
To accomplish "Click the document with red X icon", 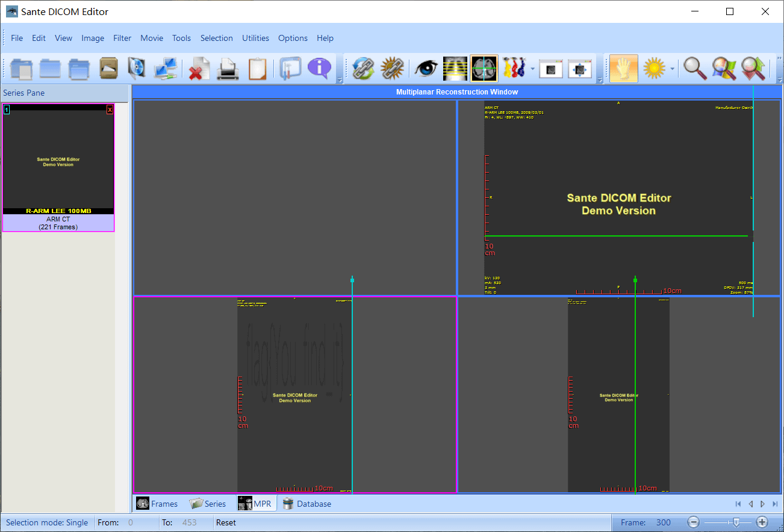I will [198, 69].
